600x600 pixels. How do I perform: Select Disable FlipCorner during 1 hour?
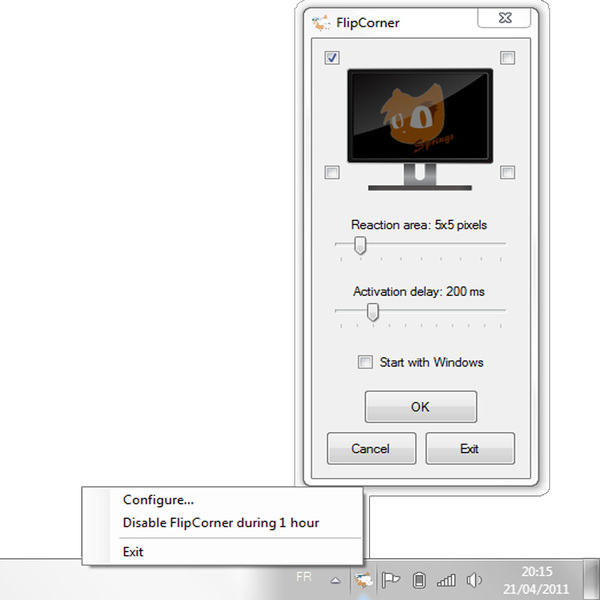pyautogui.click(x=222, y=523)
